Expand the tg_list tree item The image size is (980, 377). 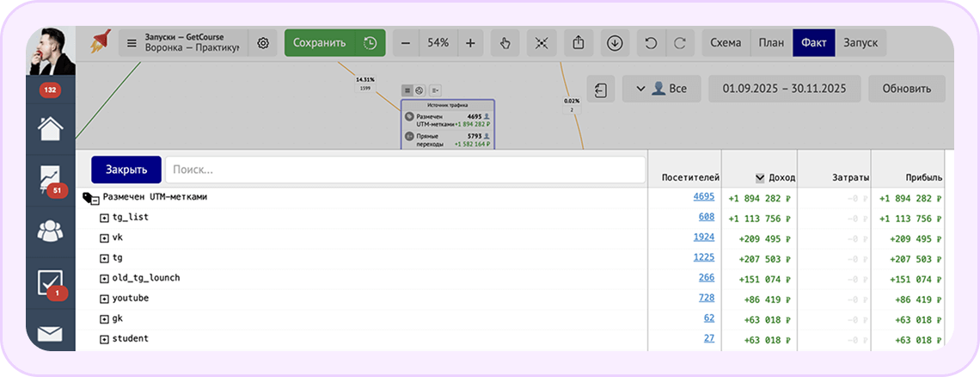pos(104,218)
